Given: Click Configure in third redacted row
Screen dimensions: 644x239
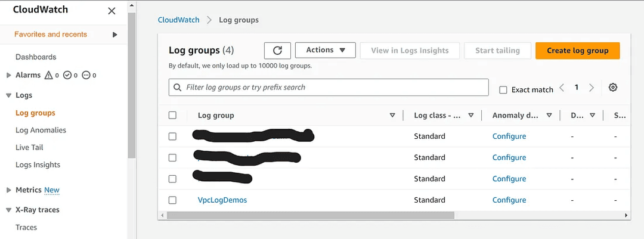Looking at the screenshot, I should [509, 179].
